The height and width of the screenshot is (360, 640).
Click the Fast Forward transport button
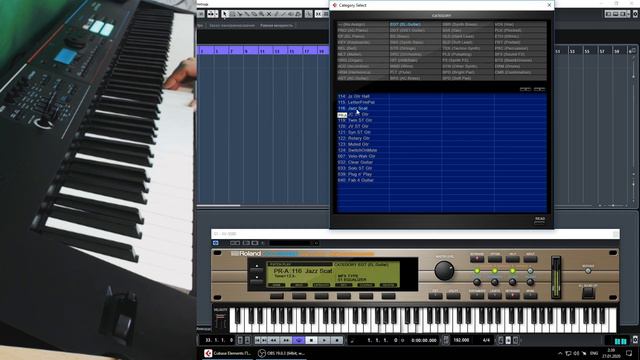click(x=286, y=340)
